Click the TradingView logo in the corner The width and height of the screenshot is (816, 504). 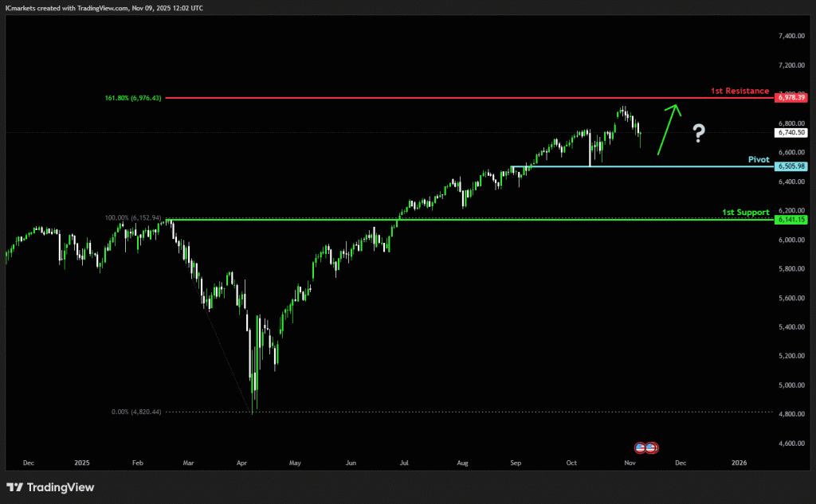tap(50, 487)
